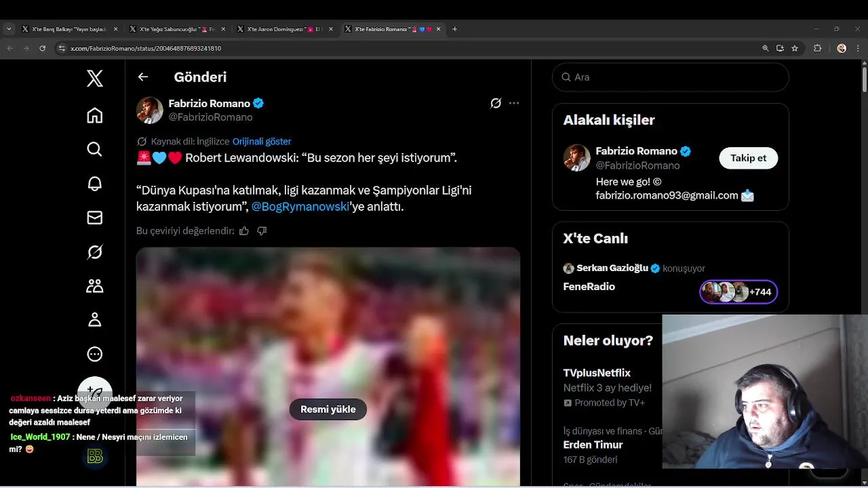Click the Ara search box
This screenshot has width=868, height=488.
click(x=670, y=77)
